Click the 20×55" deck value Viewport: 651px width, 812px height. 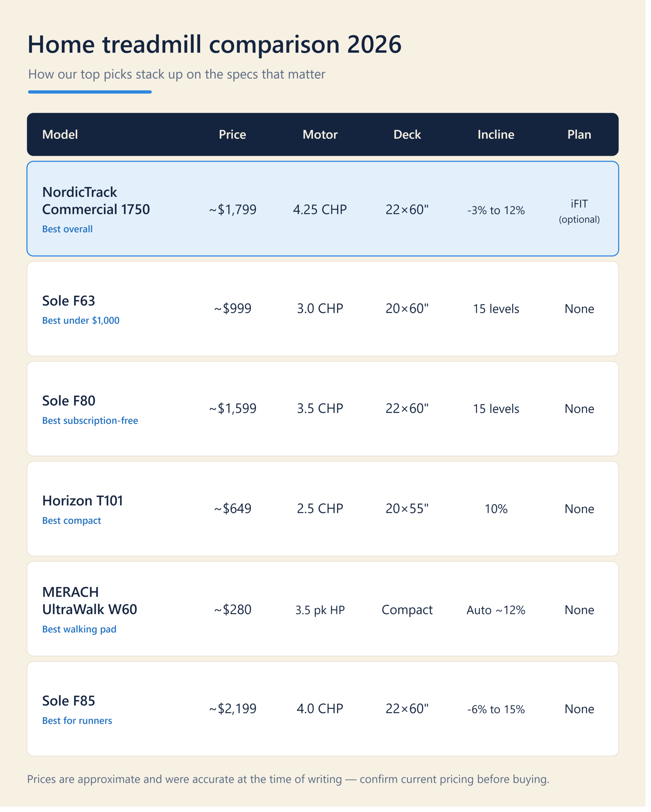click(x=410, y=513)
